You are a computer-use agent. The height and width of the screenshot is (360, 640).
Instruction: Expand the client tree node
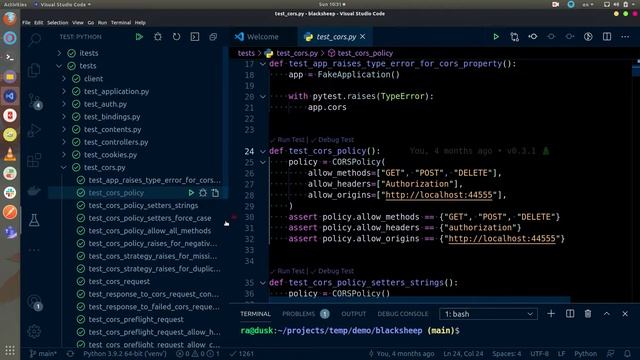(64, 78)
